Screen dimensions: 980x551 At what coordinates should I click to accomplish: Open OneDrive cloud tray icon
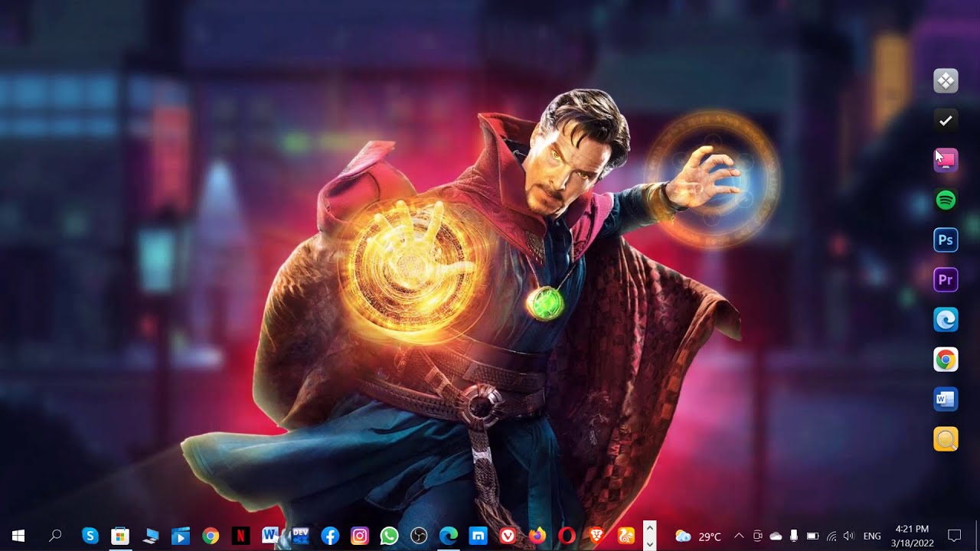[776, 536]
